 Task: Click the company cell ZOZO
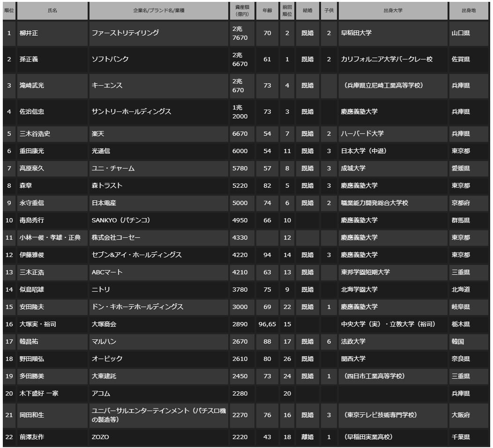[x=159, y=437]
